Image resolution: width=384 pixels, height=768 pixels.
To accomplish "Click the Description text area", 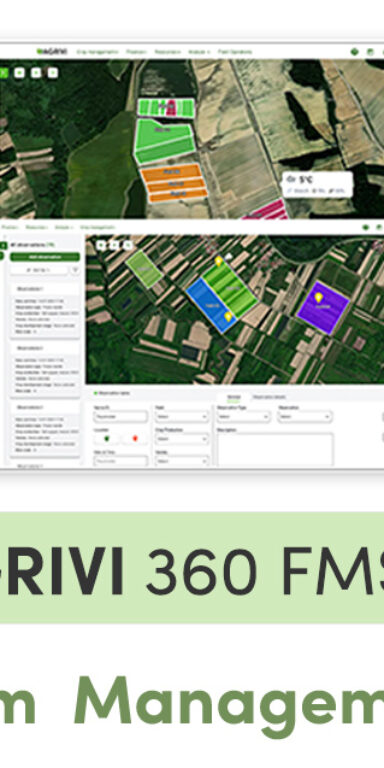I will point(275,449).
